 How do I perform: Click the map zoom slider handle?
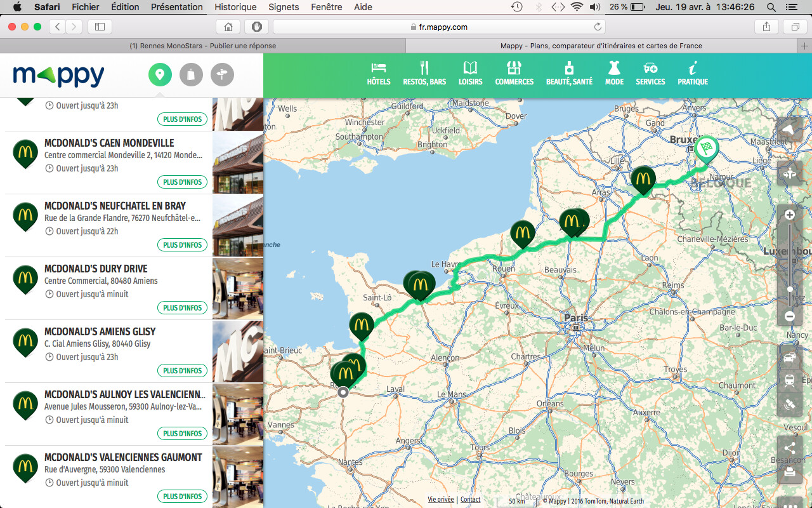pyautogui.click(x=790, y=289)
